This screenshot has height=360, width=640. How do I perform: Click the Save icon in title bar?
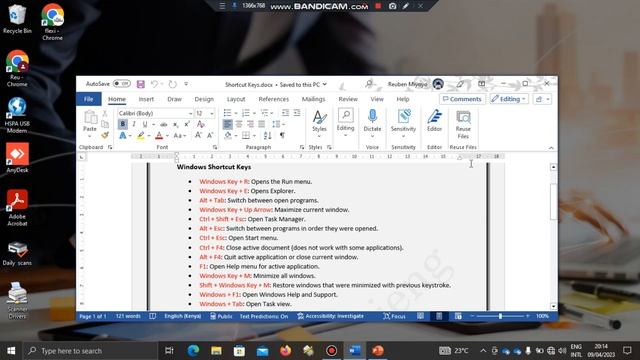pos(141,84)
